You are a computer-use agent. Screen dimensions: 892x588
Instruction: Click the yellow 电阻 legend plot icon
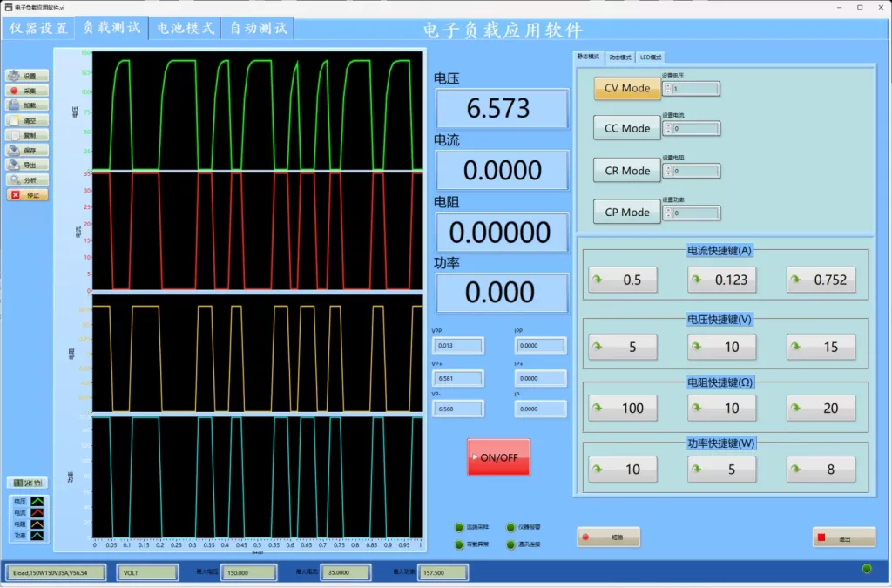point(37,524)
